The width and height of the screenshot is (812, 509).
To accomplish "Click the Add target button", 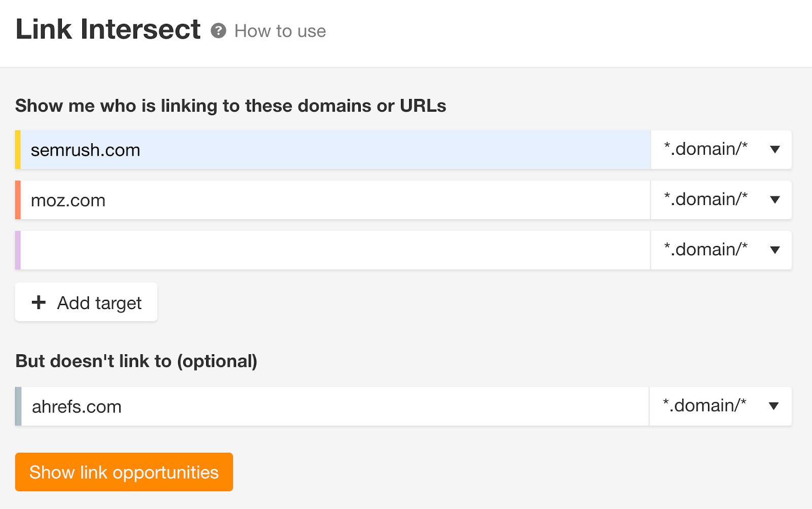I will (x=86, y=302).
